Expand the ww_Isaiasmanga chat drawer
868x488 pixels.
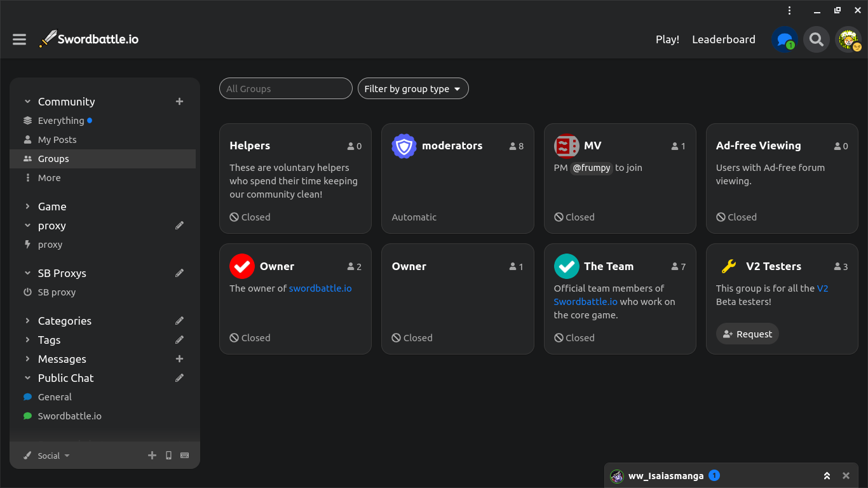point(827,476)
